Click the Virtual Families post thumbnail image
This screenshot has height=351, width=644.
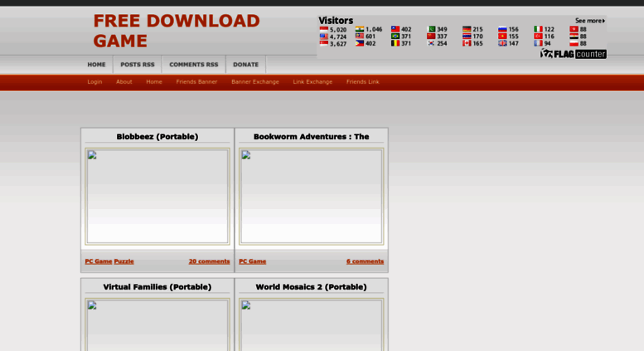point(157,324)
